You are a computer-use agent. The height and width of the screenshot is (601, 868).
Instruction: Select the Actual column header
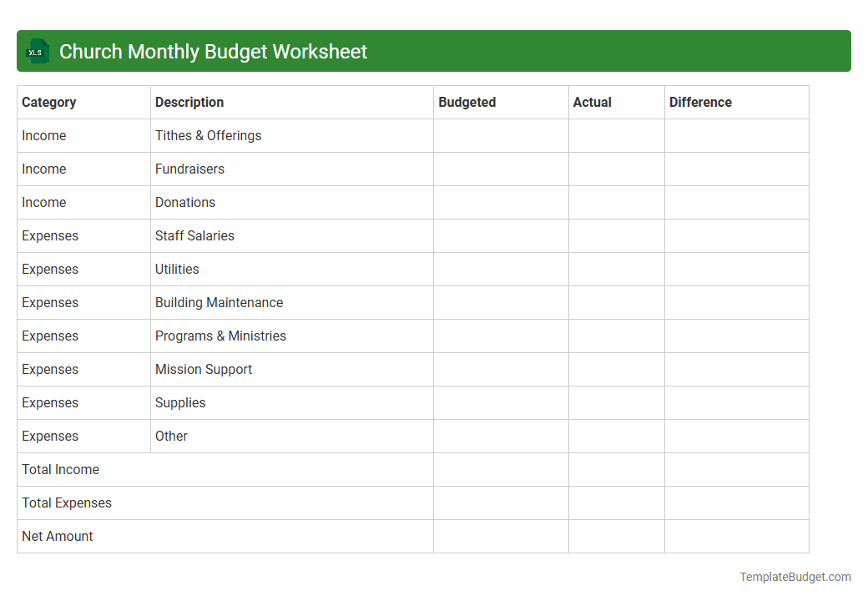593,102
